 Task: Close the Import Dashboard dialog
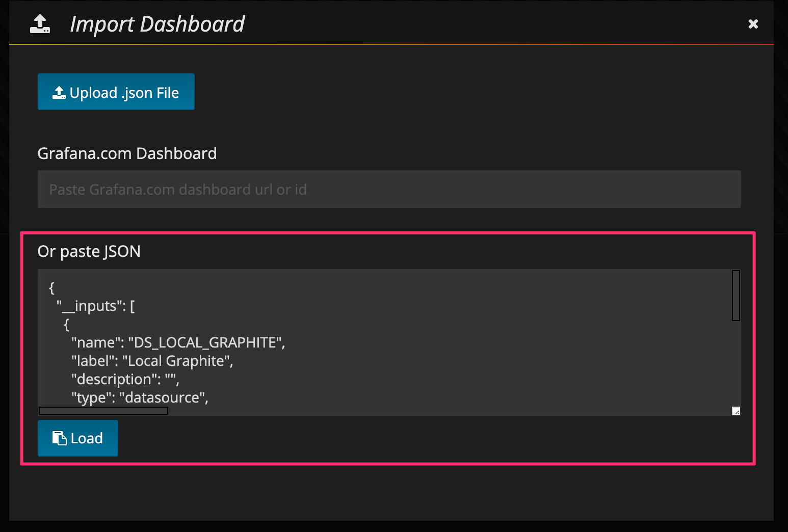coord(753,24)
